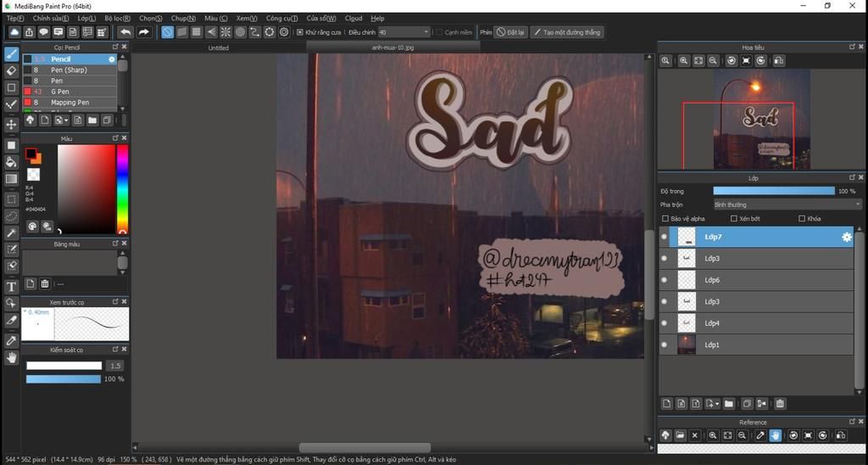The width and height of the screenshot is (868, 465).
Task: Open the Pha trộn blend mode dropdown
Action: point(787,204)
